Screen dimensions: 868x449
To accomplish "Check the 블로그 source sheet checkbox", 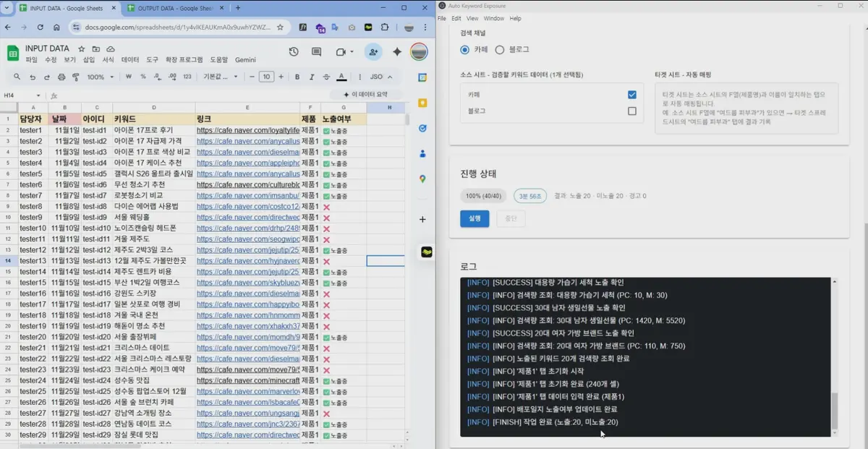I will (632, 111).
